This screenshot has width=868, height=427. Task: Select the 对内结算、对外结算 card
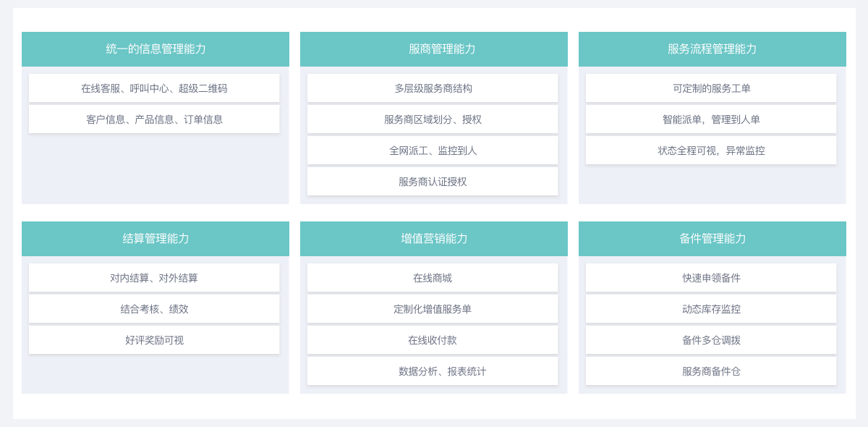tap(154, 278)
